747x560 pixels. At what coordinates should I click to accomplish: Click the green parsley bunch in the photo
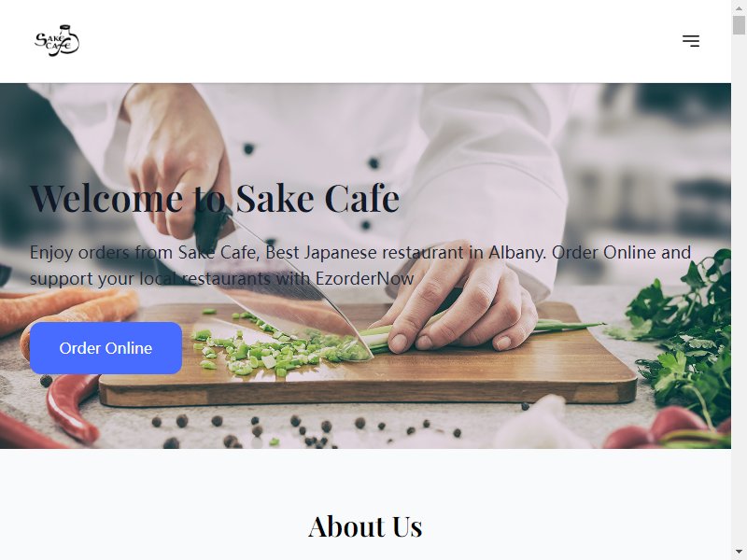pyautogui.click(x=686, y=333)
